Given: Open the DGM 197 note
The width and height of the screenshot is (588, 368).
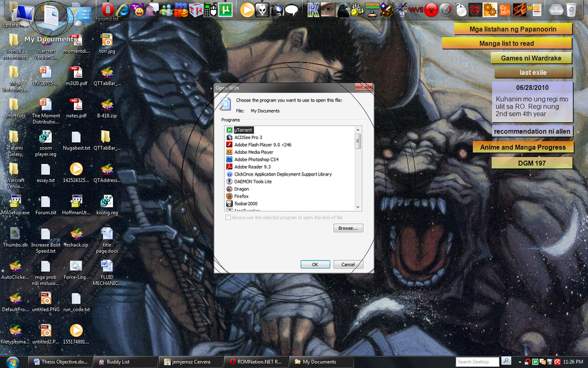Looking at the screenshot, I should coord(531,163).
